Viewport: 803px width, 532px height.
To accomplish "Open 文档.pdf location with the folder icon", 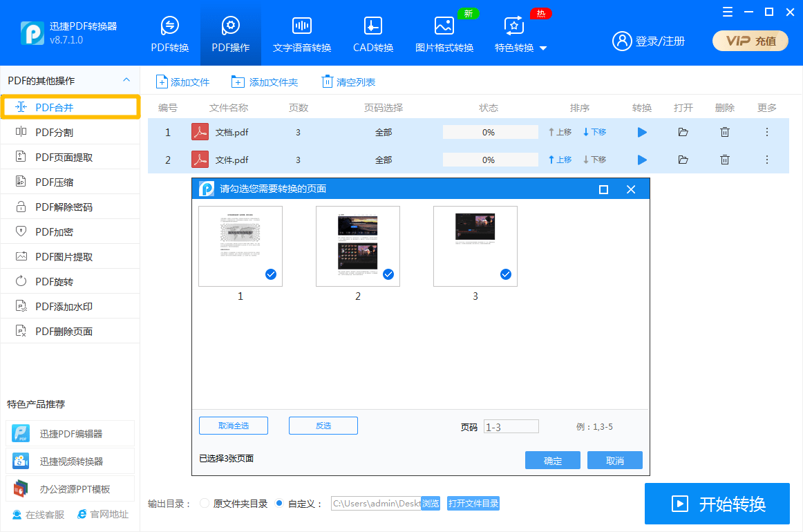I will tap(683, 132).
